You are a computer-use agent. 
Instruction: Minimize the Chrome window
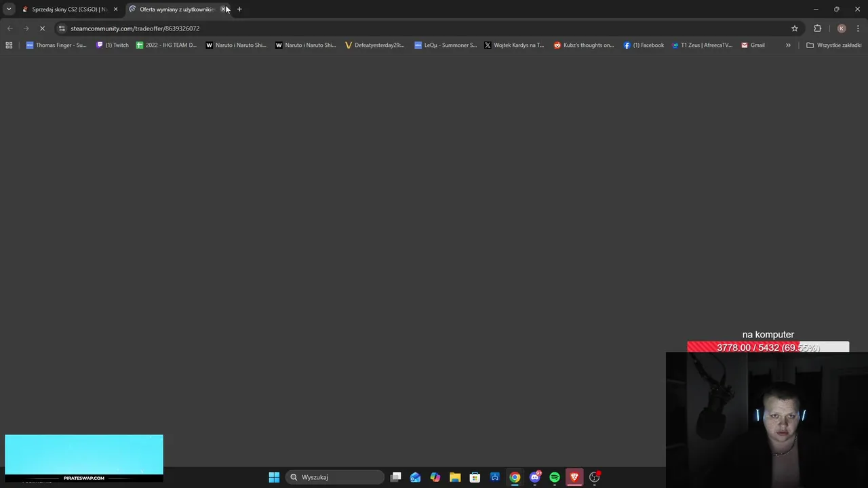pos(816,9)
